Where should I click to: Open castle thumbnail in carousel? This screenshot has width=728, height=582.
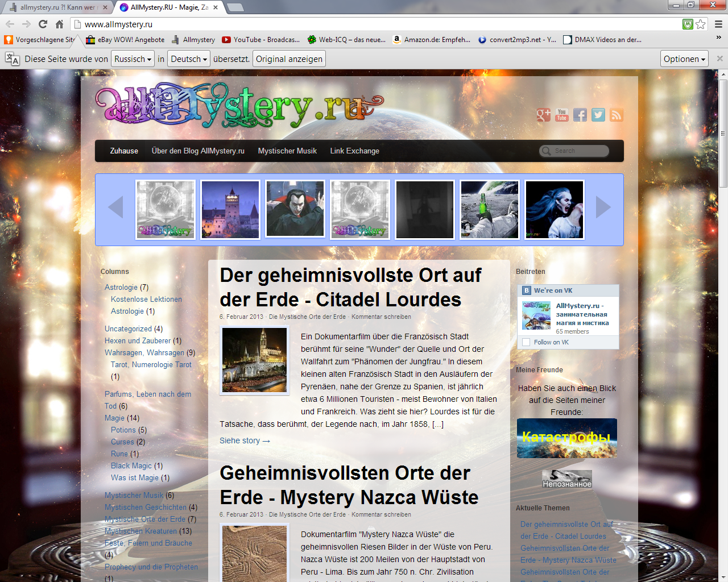tap(230, 210)
